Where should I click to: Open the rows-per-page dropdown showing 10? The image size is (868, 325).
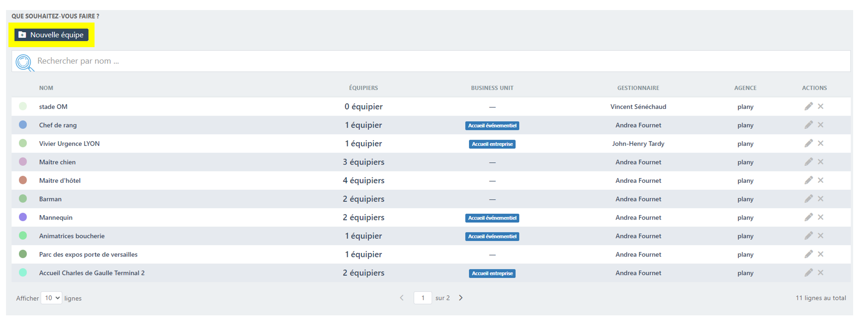coord(51,298)
